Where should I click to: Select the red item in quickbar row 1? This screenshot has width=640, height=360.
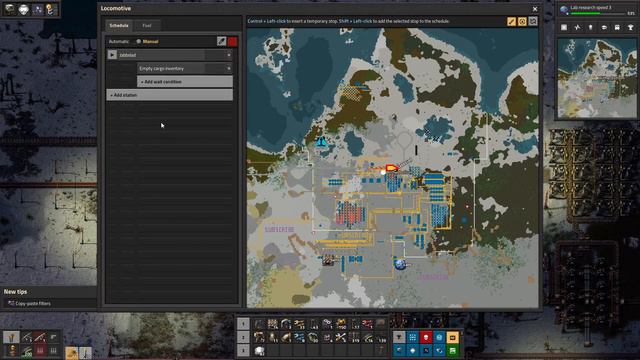[x=367, y=324]
